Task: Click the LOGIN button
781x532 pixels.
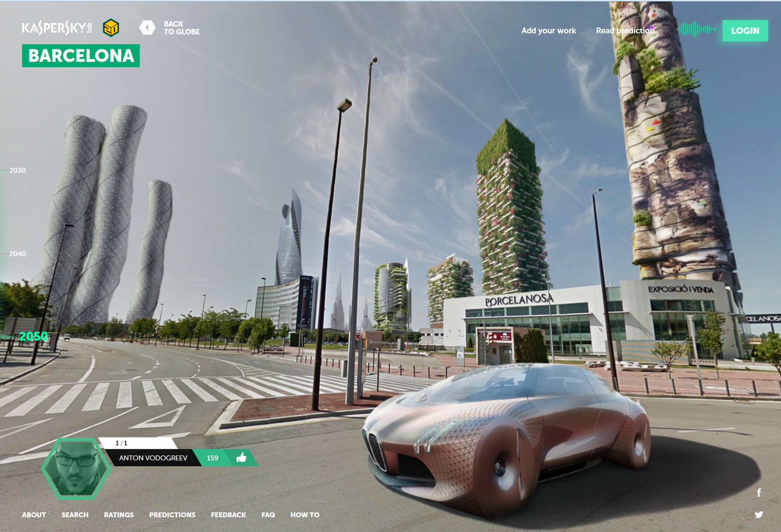Action: tap(745, 31)
